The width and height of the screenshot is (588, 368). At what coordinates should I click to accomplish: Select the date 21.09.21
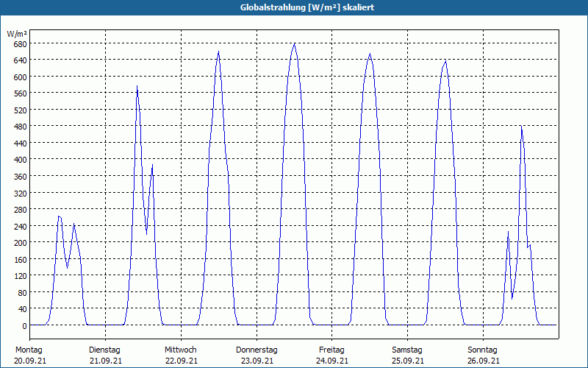106,361
